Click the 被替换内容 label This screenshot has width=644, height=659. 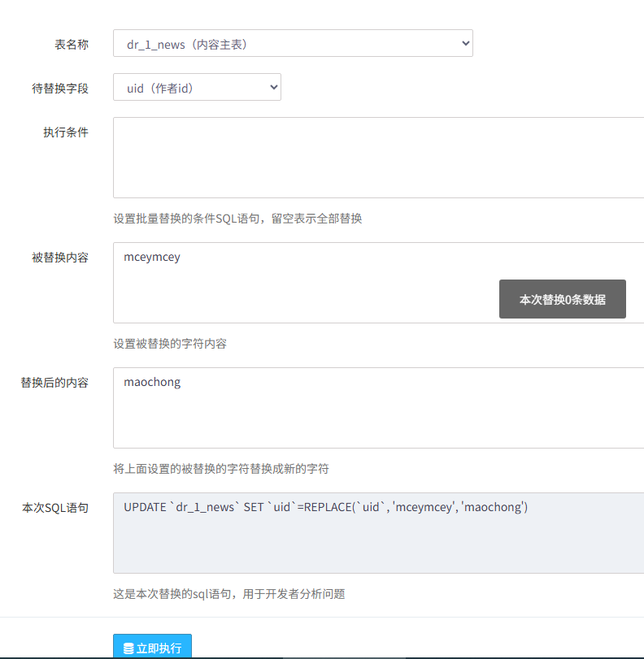60,258
